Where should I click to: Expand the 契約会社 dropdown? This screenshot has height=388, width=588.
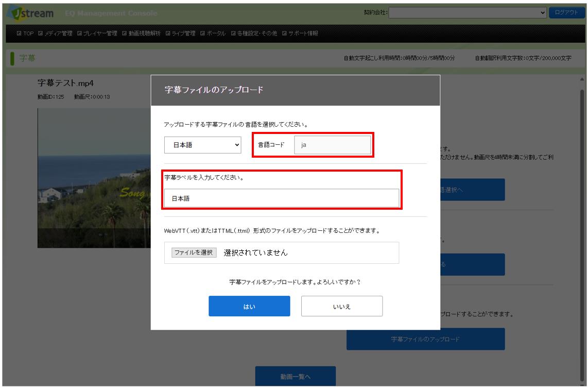(468, 13)
